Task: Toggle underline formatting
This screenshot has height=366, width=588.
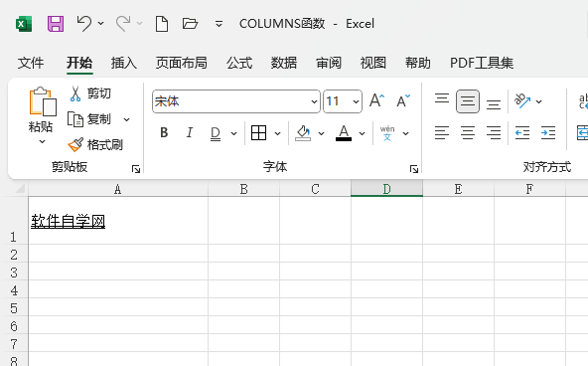Action: tap(216, 133)
